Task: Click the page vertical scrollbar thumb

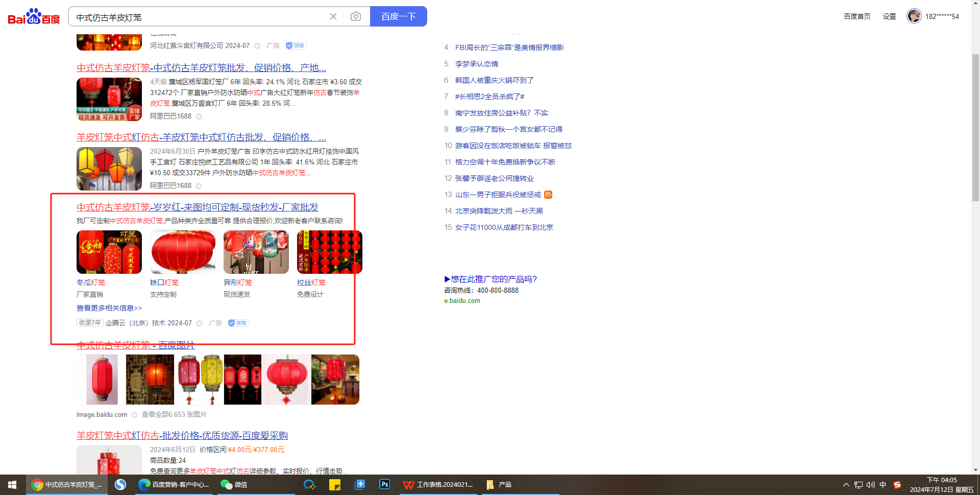Action: [x=975, y=127]
